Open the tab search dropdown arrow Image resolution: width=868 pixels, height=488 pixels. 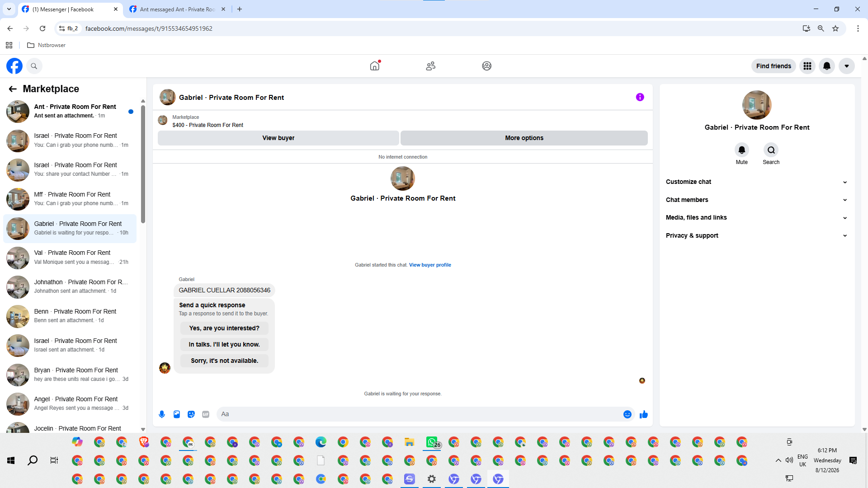(x=9, y=9)
